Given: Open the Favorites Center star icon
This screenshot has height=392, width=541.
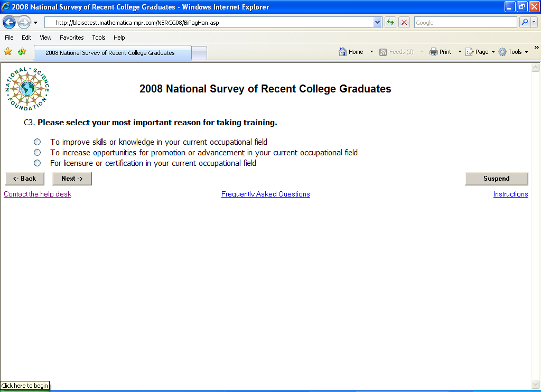Looking at the screenshot, I should (x=7, y=52).
